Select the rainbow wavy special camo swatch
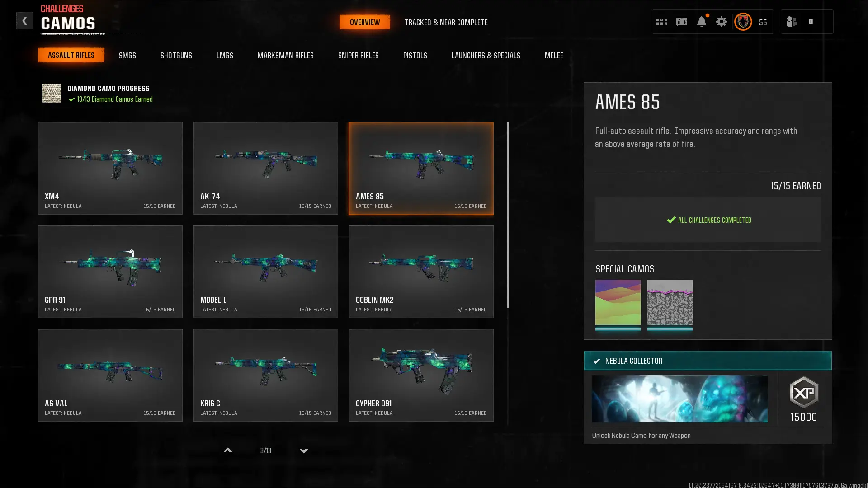The height and width of the screenshot is (488, 868). pos(618,302)
